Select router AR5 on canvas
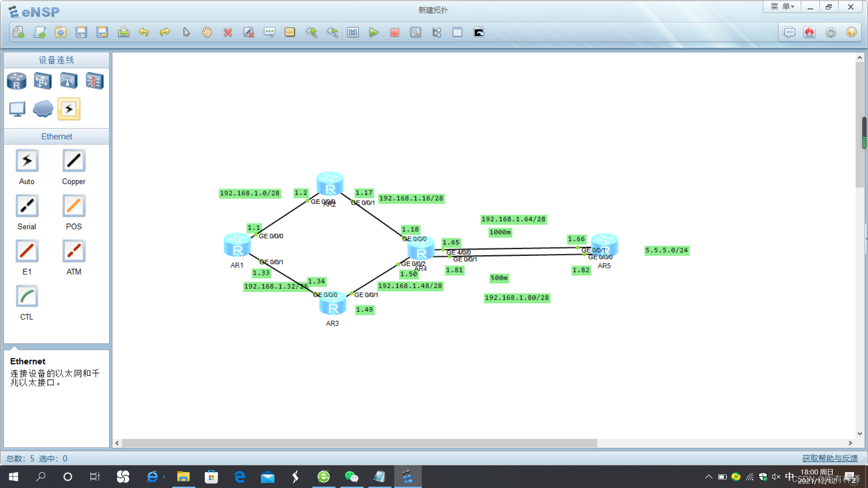Screen dimensions: 868x488 605,245
